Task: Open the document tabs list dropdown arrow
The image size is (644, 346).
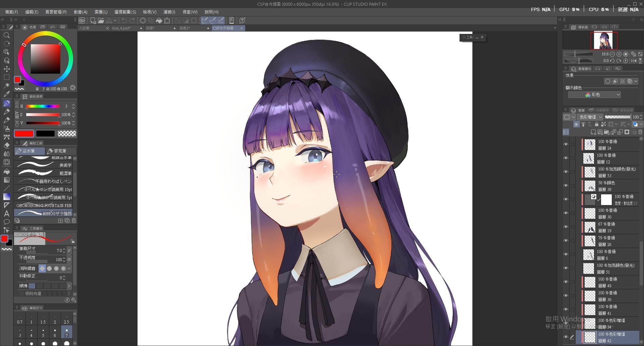Action: pos(555,28)
